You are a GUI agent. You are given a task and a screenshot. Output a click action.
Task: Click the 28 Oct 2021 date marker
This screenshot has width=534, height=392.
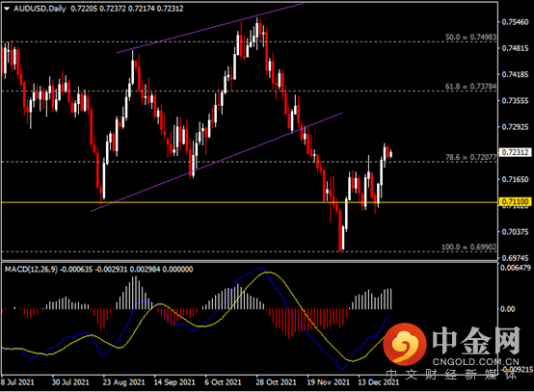pos(276,382)
